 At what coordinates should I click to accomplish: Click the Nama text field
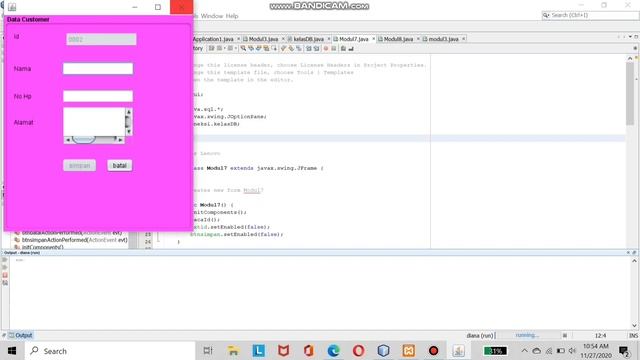pos(98,69)
